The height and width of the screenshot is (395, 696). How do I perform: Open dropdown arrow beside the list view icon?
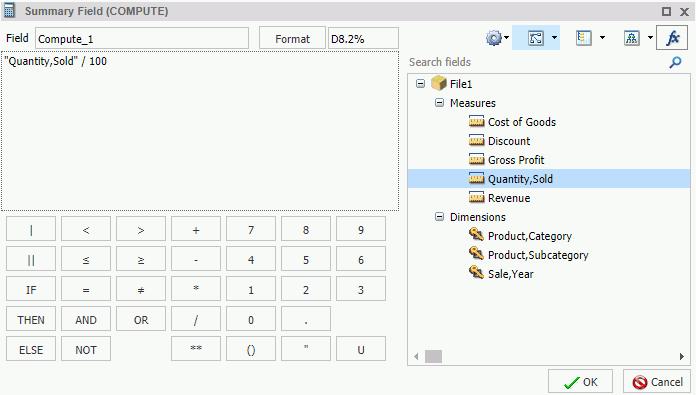point(602,38)
